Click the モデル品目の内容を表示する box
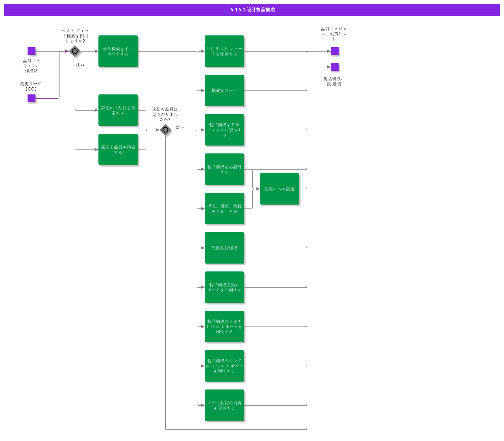 tap(224, 405)
